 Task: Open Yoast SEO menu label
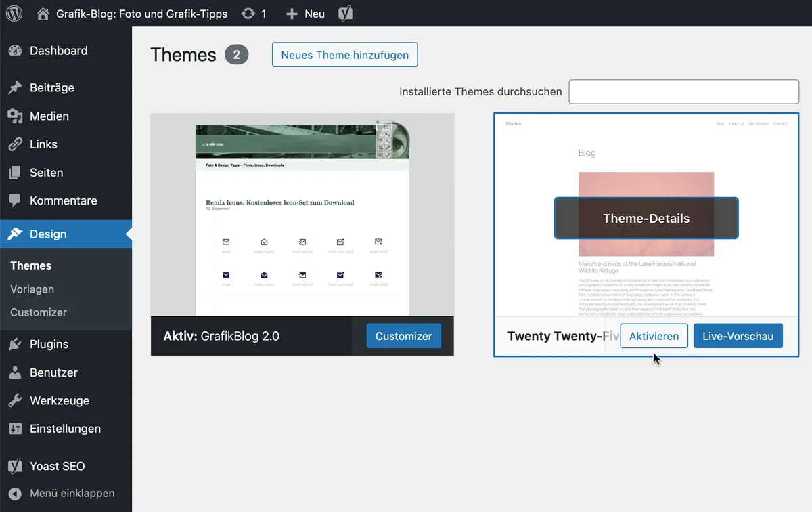pyautogui.click(x=58, y=466)
